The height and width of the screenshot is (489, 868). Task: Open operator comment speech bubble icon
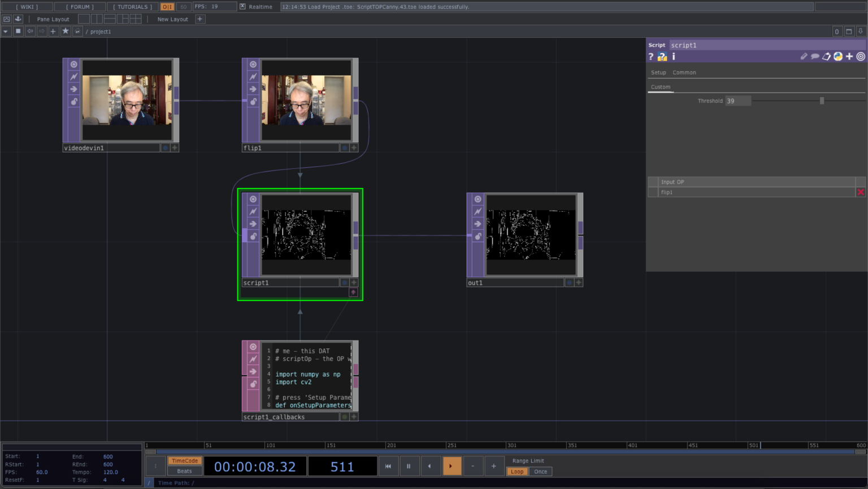coord(815,56)
